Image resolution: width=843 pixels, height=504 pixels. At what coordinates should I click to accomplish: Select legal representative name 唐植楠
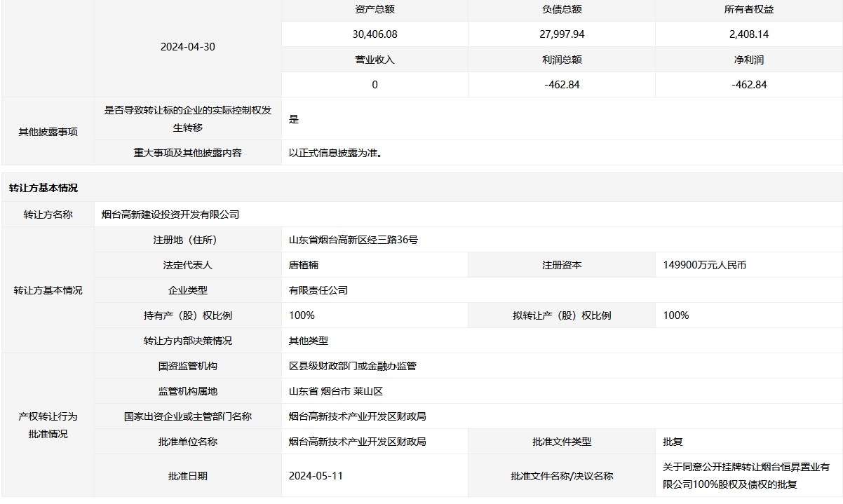pyautogui.click(x=304, y=265)
